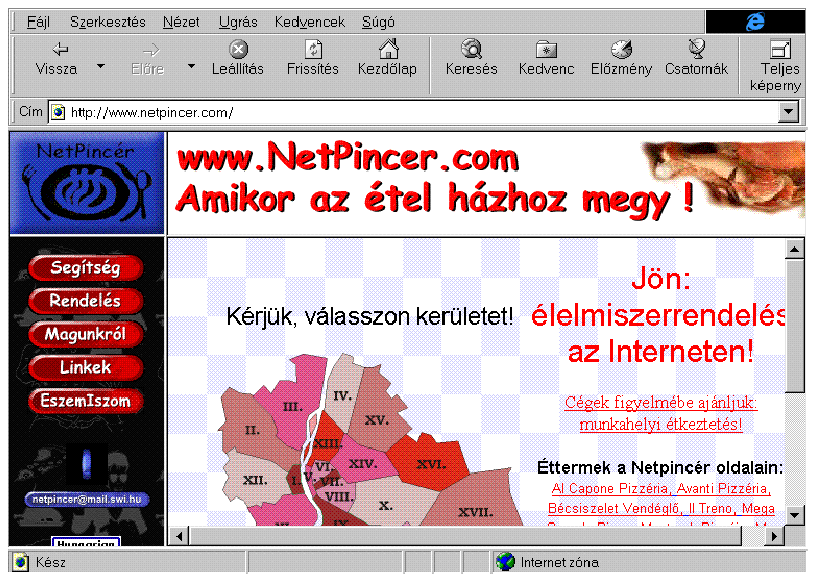Click the Internet Explorer logo
The image size is (816, 582).
[755, 21]
